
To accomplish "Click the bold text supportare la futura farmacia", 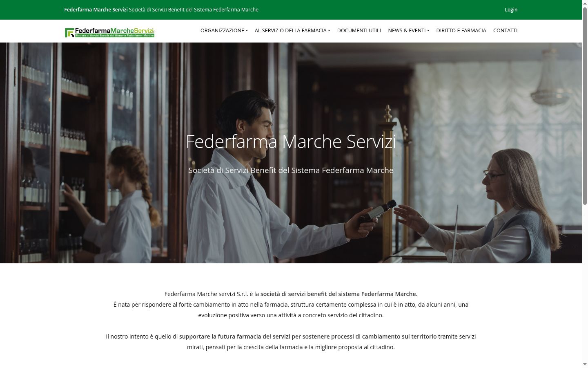I will click(x=308, y=337).
